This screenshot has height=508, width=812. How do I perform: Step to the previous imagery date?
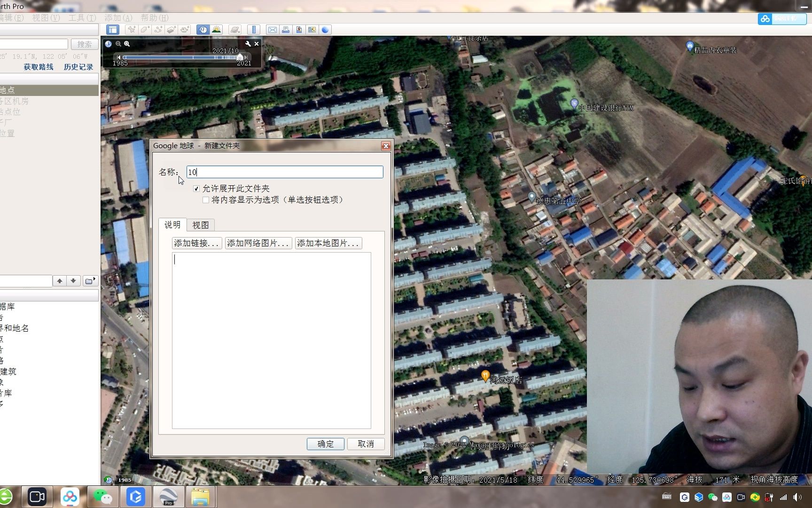point(118,57)
